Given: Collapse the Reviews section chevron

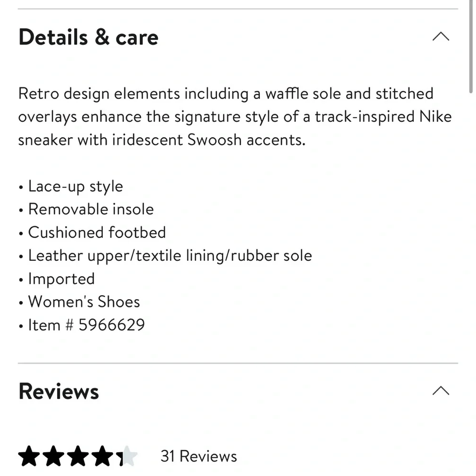Looking at the screenshot, I should pos(440,390).
